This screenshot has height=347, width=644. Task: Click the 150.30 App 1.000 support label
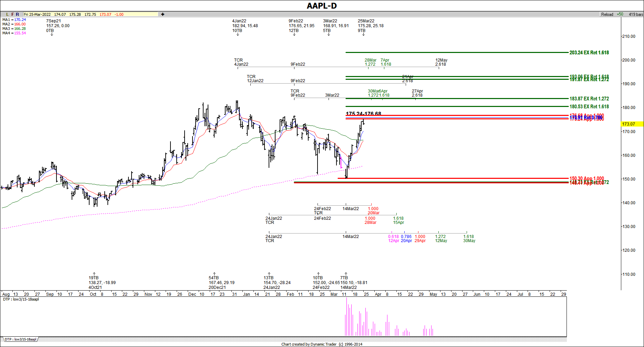coord(586,178)
